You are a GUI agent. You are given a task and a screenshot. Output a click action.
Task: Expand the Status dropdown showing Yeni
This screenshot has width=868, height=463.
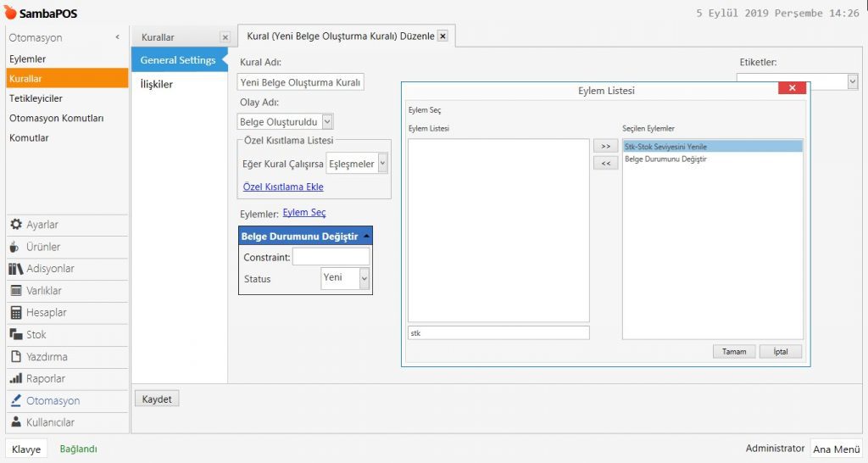(364, 278)
